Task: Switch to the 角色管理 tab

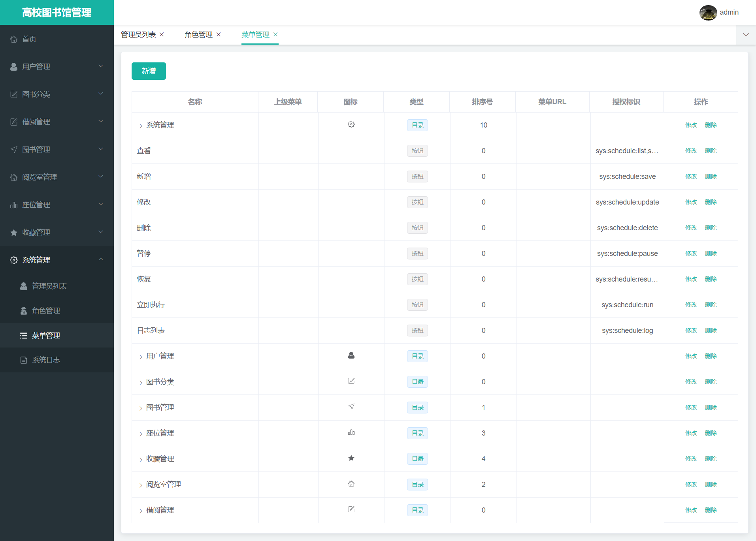Action: 198,35
